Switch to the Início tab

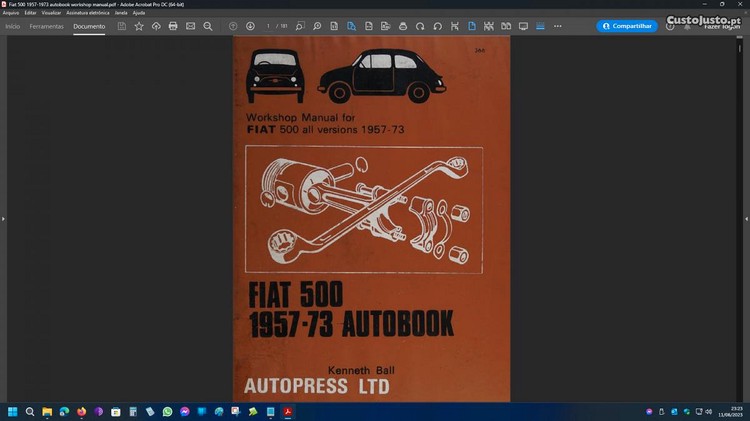click(x=13, y=26)
